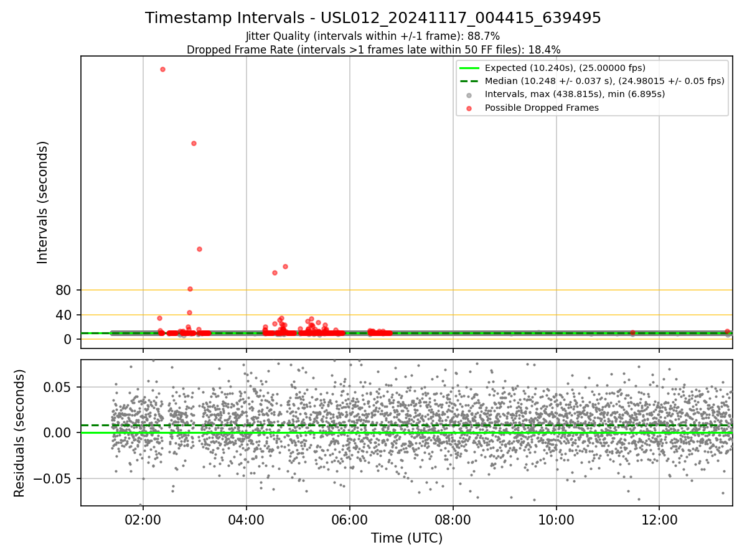Click the 08:00 time tick label
747x560 pixels.
(x=453, y=518)
